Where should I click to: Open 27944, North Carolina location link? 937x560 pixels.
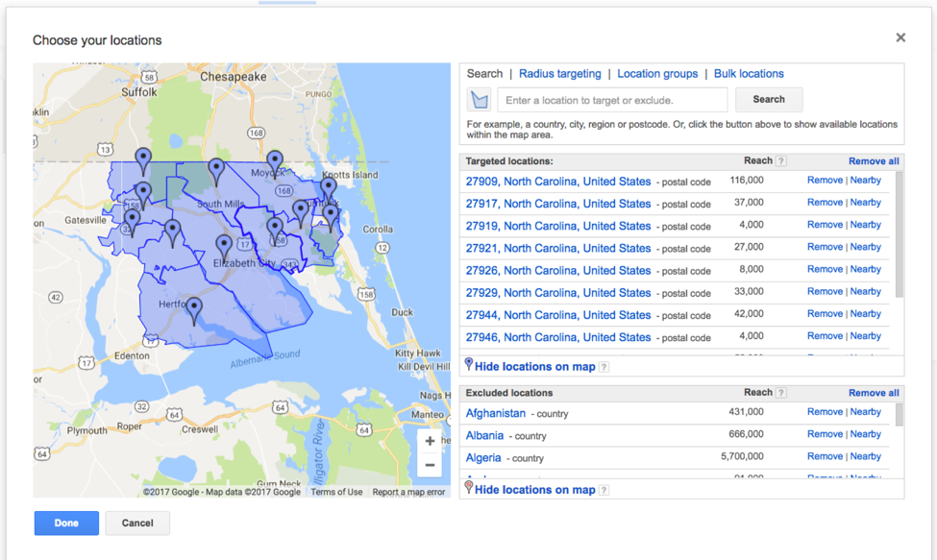[558, 315]
